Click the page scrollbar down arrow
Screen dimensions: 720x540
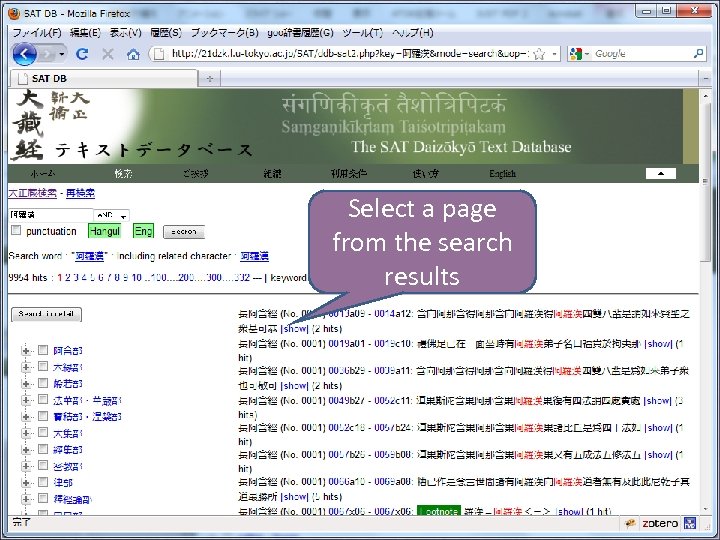click(x=705, y=509)
